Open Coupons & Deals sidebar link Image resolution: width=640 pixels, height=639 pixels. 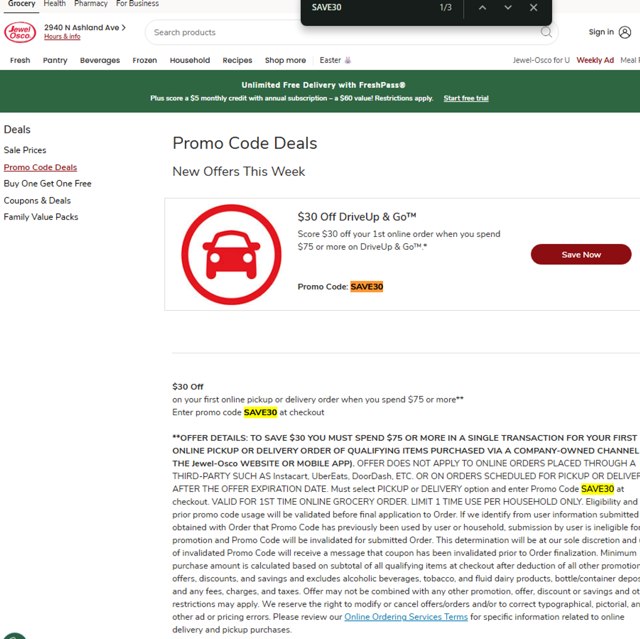(37, 201)
